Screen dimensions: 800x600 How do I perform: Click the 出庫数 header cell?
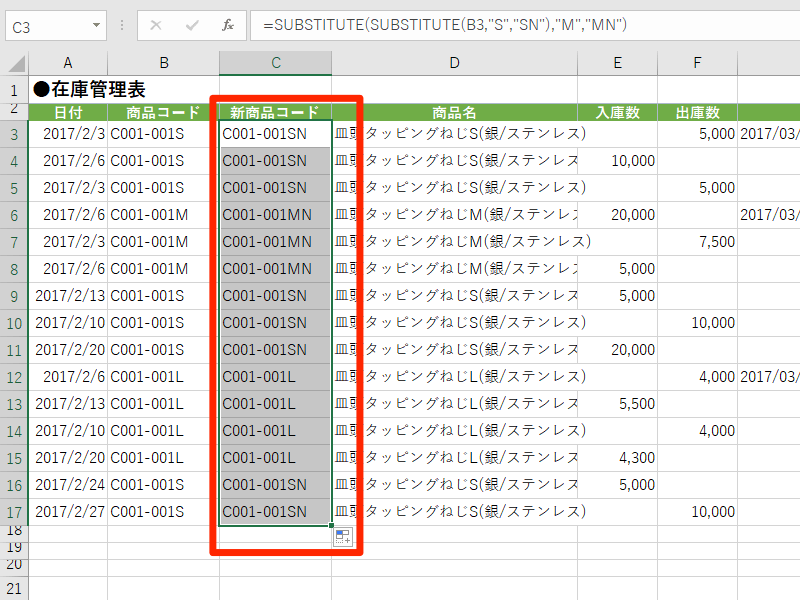coord(697,112)
